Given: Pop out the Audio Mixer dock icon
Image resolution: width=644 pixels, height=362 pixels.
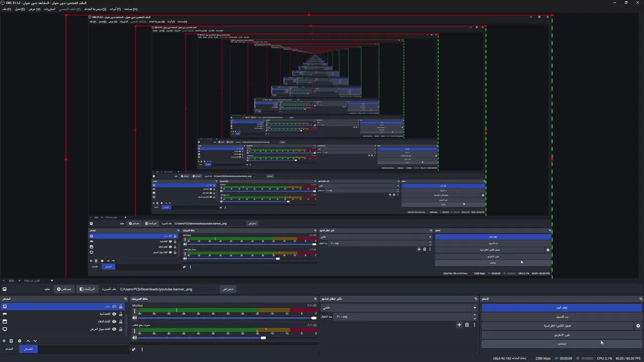Looking at the screenshot, I should (x=315, y=299).
